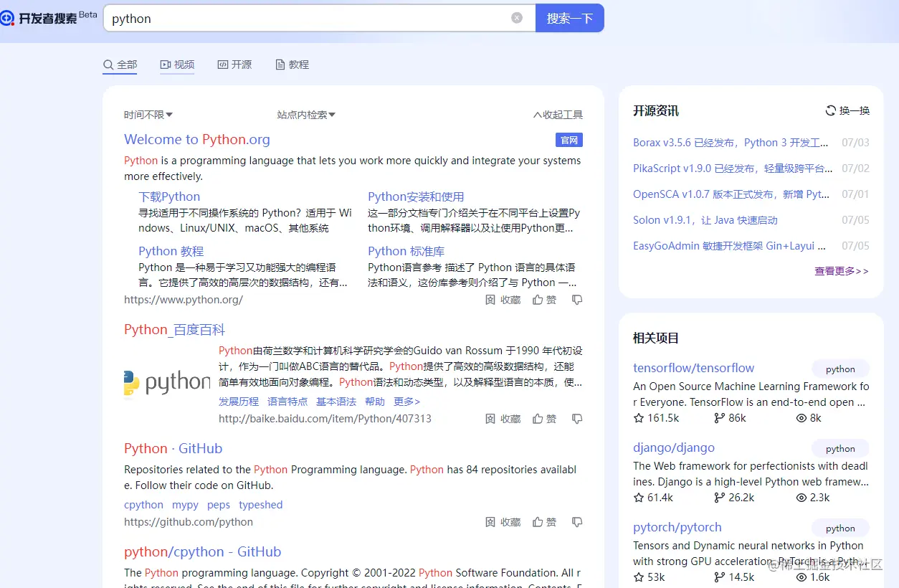This screenshot has height=588, width=899.
Task: Click the 开发者搜索 logo
Action: coord(48,17)
